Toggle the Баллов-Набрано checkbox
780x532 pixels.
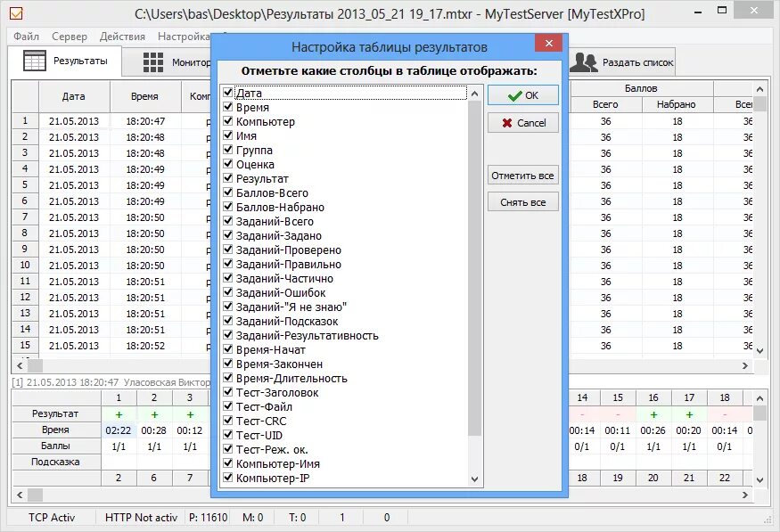pyautogui.click(x=228, y=207)
